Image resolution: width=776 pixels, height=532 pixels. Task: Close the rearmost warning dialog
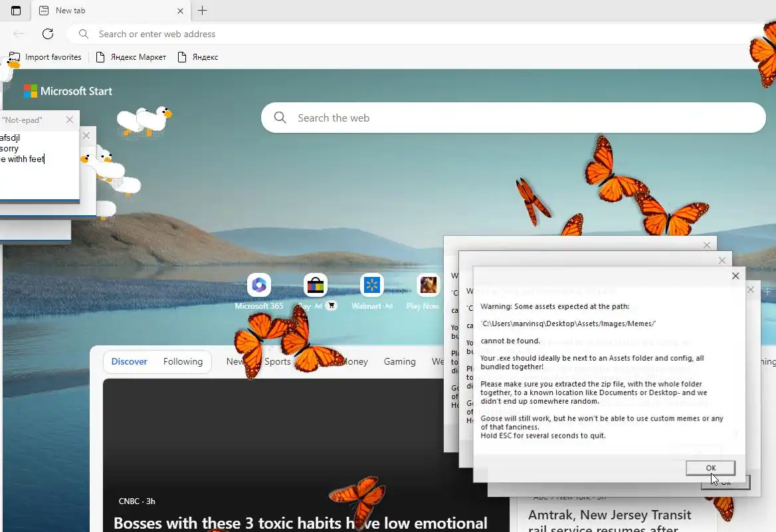[x=707, y=245]
